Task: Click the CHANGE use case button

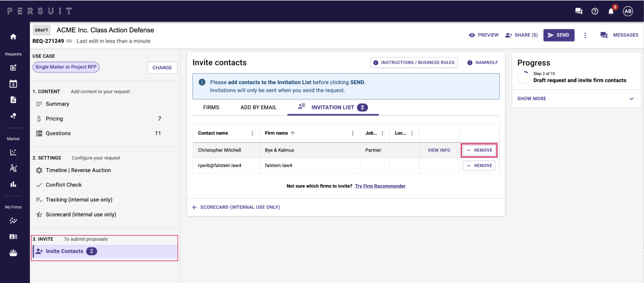Action: pyautogui.click(x=162, y=68)
